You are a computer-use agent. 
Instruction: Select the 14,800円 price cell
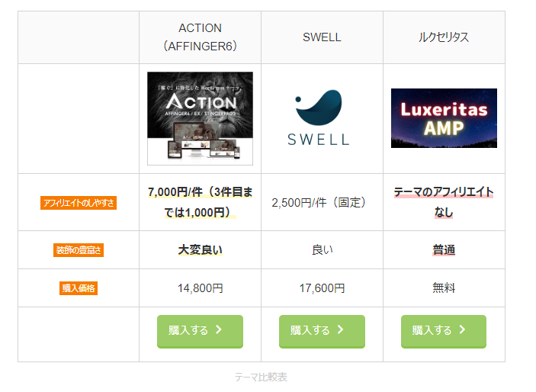(x=200, y=288)
